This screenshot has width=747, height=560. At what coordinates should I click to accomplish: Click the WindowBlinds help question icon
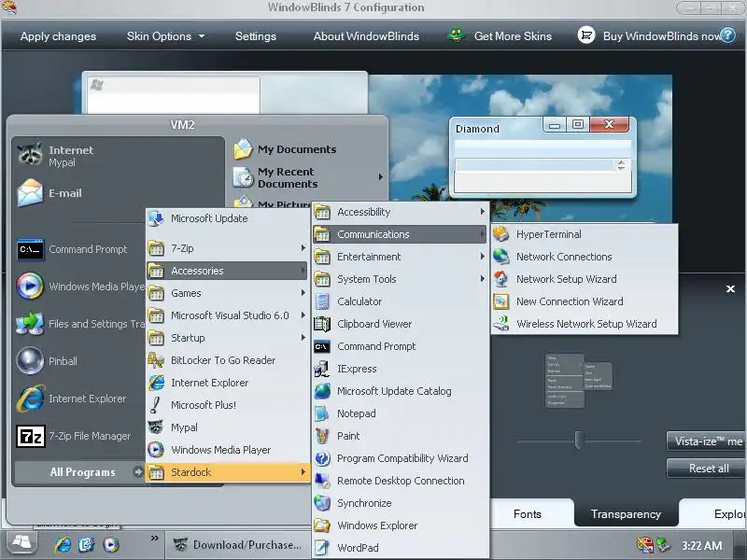pyautogui.click(x=727, y=35)
